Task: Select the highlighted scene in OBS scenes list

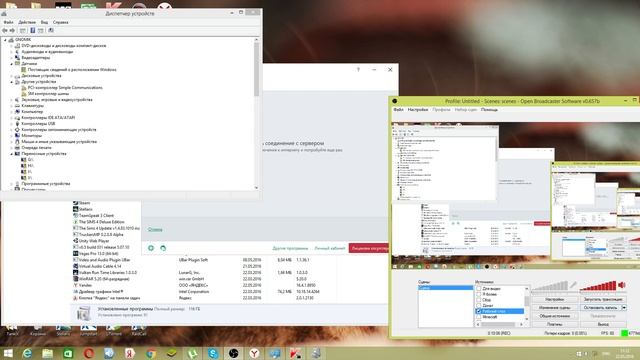Action: pos(445,288)
